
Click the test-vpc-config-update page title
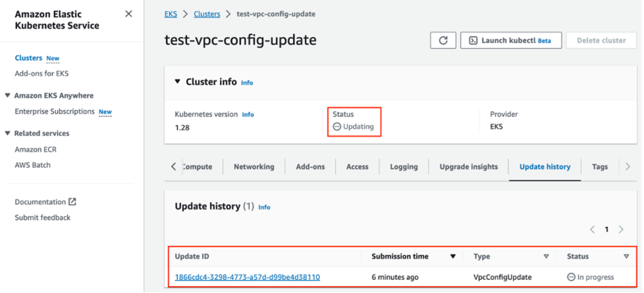[240, 40]
